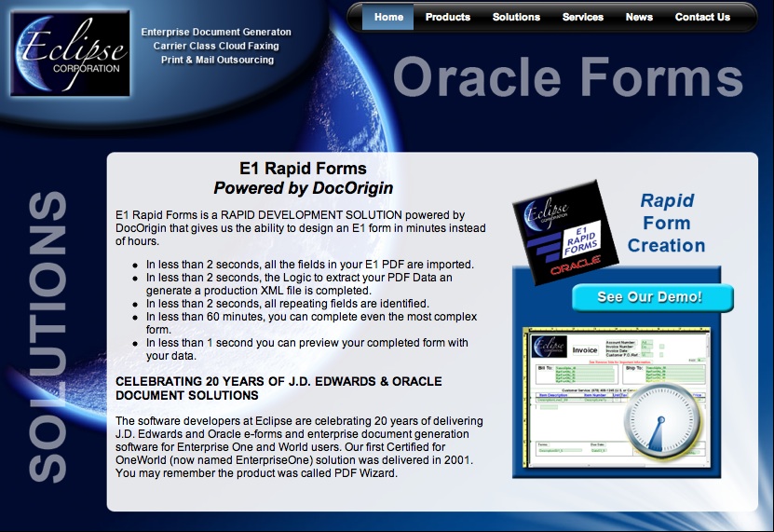Click the bullet about production XML file
Viewport: 774px width, 532px height.
[299, 284]
